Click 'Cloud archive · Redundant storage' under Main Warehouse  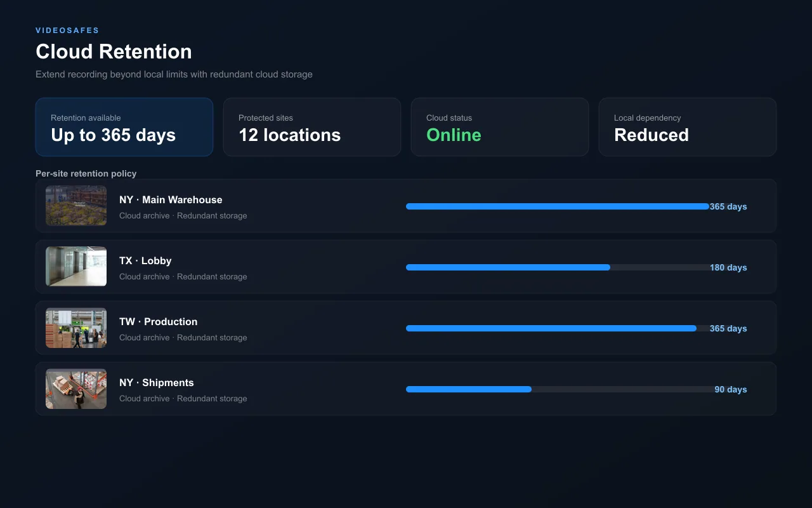183,216
